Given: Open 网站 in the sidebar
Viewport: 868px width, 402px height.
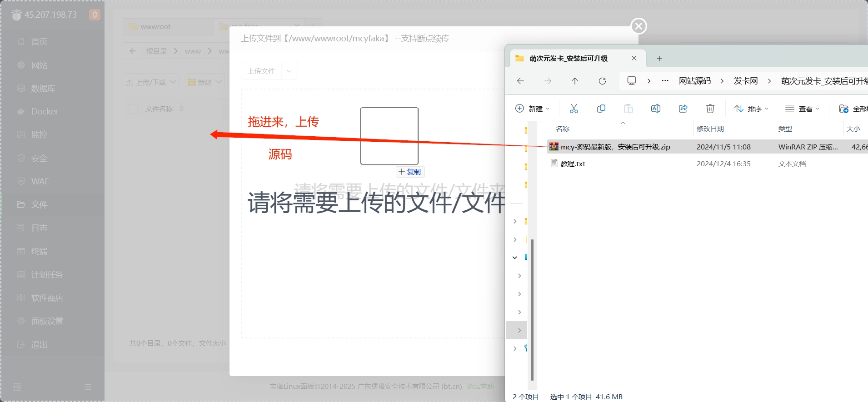Looking at the screenshot, I should tap(39, 65).
